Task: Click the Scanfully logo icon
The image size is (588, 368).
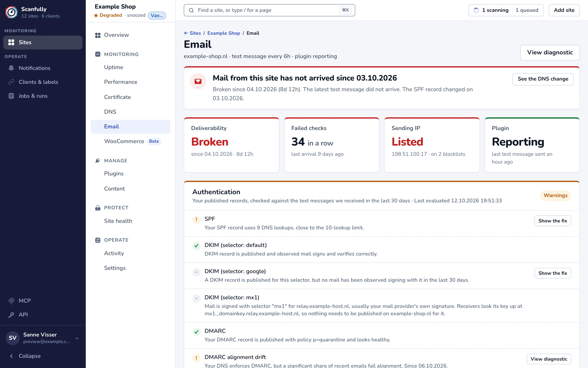Action: click(11, 12)
